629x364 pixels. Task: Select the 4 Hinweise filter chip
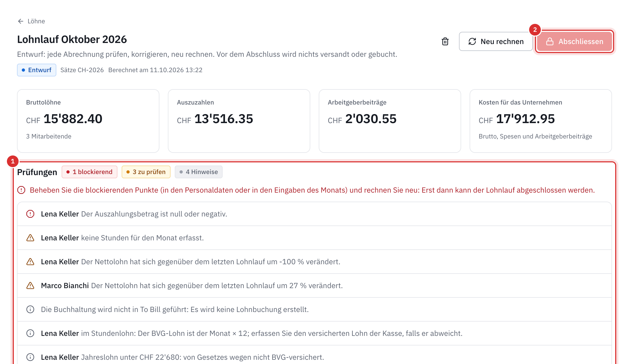(x=199, y=172)
